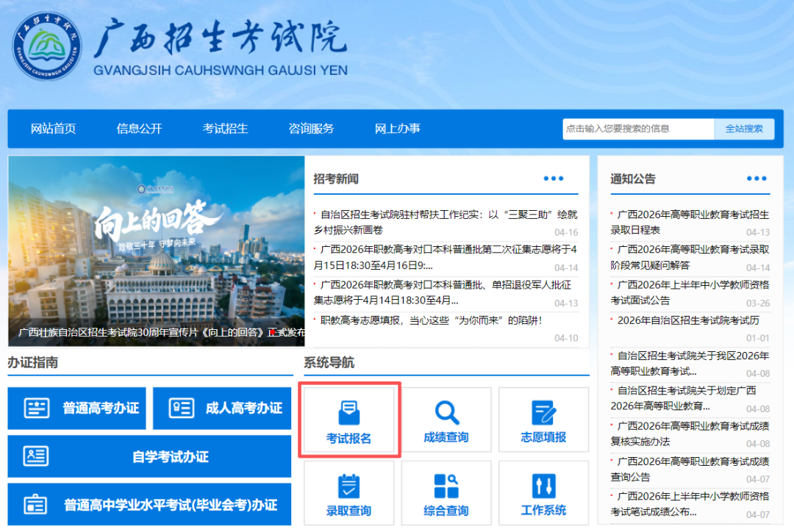Open the 成绩查询 magnifier icon
Image resolution: width=794 pixels, height=532 pixels.
[447, 412]
